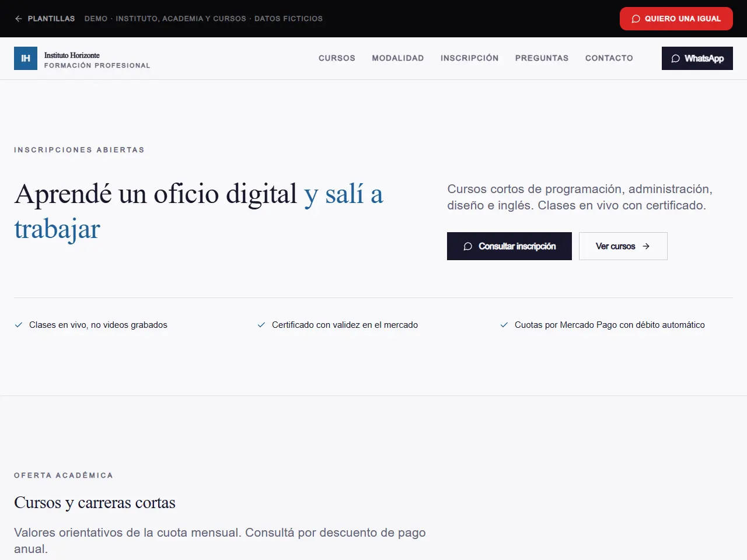Click the checkmark beside Cuotas por Mercado Pago
The height and width of the screenshot is (560, 747).
pos(504,325)
